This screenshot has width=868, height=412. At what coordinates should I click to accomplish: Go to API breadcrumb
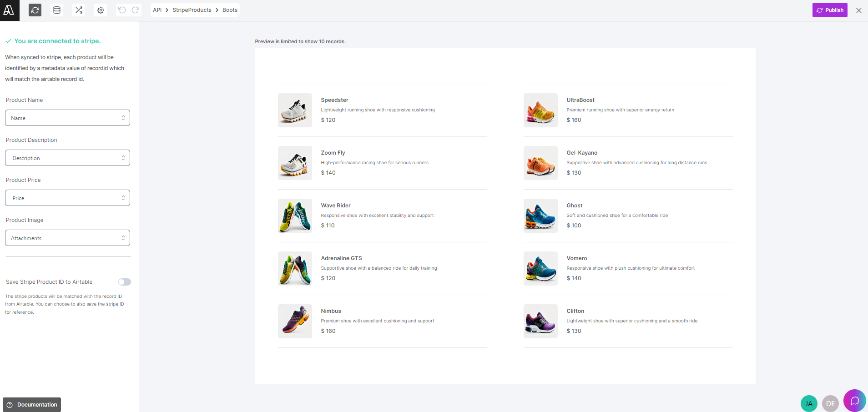[x=157, y=10]
